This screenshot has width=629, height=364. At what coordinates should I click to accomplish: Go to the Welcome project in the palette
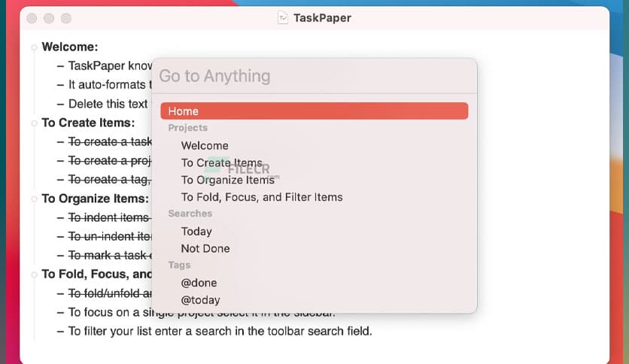click(205, 146)
